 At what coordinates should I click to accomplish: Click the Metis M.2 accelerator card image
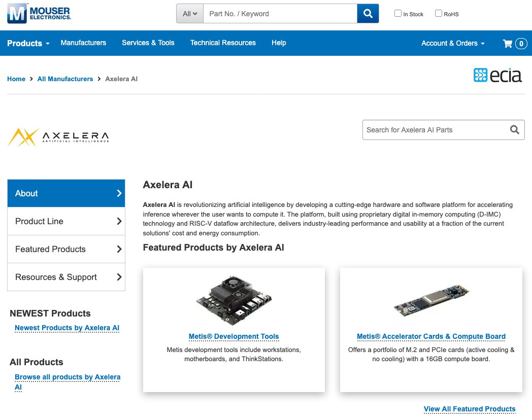click(431, 300)
